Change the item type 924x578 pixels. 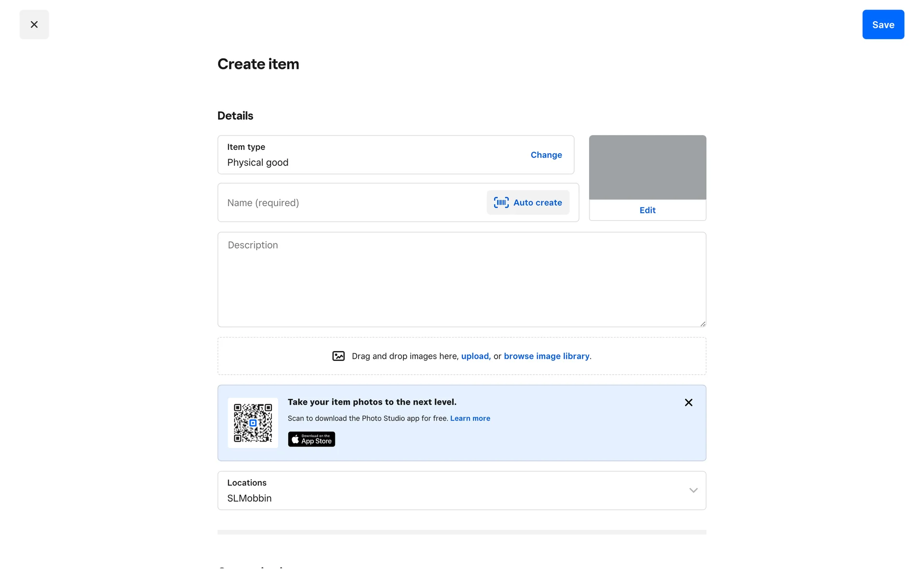pyautogui.click(x=546, y=155)
